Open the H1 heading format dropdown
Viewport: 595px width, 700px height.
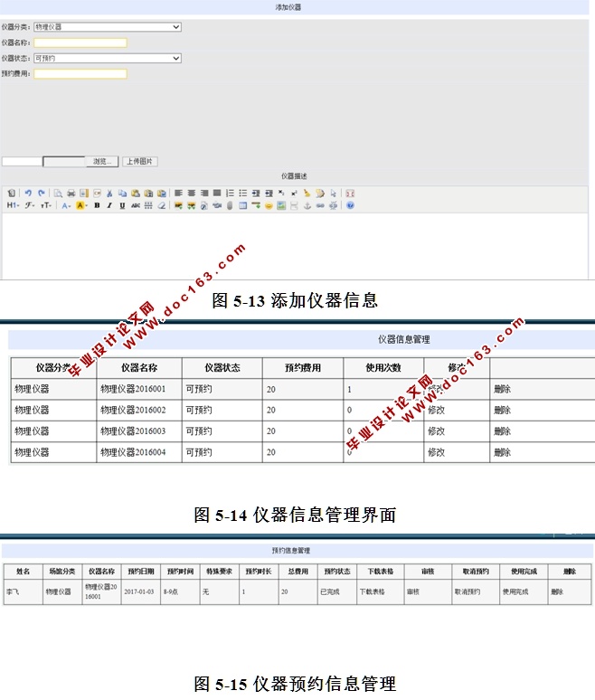13,205
